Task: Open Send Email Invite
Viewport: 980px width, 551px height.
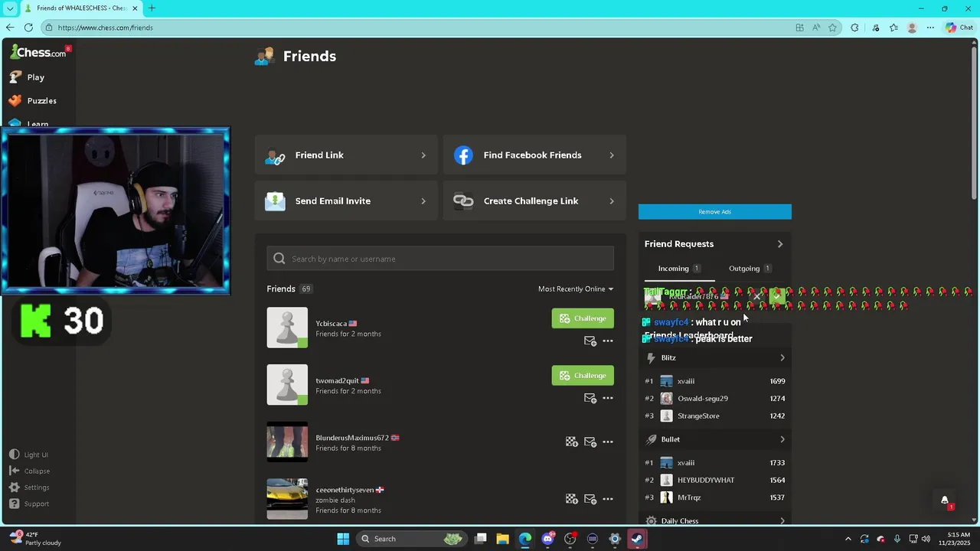Action: click(x=346, y=201)
